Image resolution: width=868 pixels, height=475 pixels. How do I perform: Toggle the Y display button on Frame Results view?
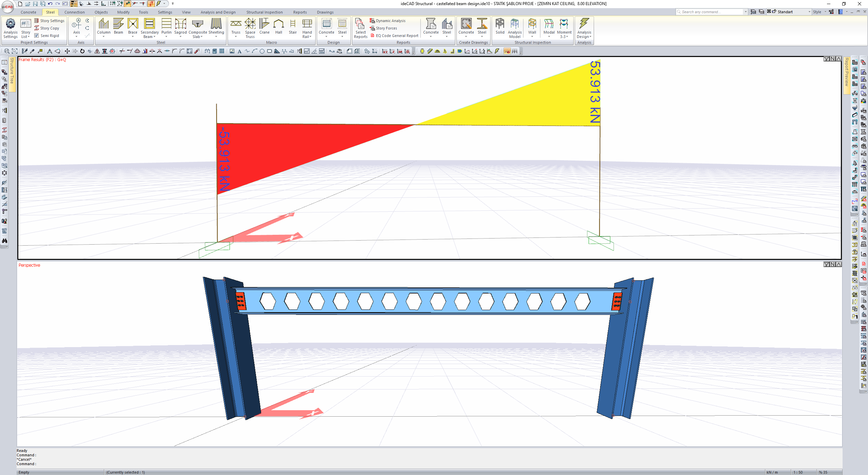(x=827, y=58)
